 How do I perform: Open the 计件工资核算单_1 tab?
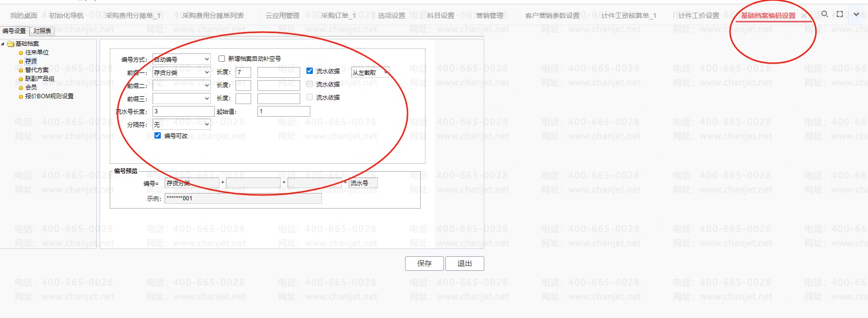[629, 16]
